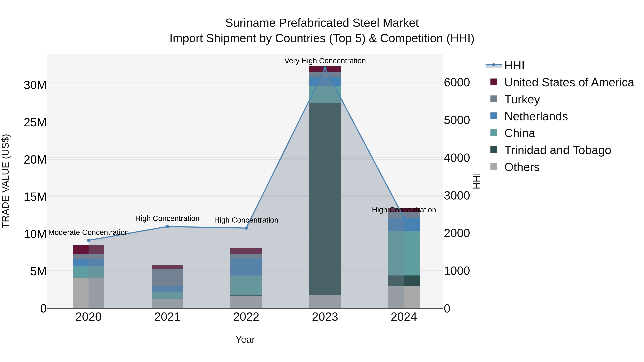Viewport: 644px width, 362px height.
Task: Click the 2024 x-axis label
Action: (404, 317)
